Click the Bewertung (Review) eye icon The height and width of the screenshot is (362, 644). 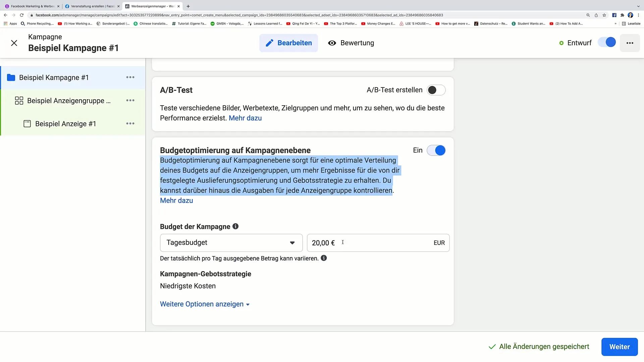331,43
